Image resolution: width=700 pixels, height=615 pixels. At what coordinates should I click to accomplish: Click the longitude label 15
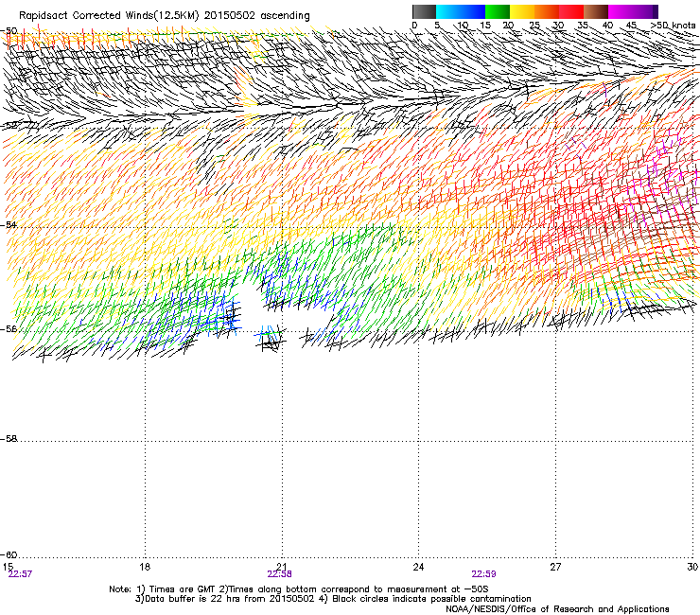pyautogui.click(x=8, y=567)
